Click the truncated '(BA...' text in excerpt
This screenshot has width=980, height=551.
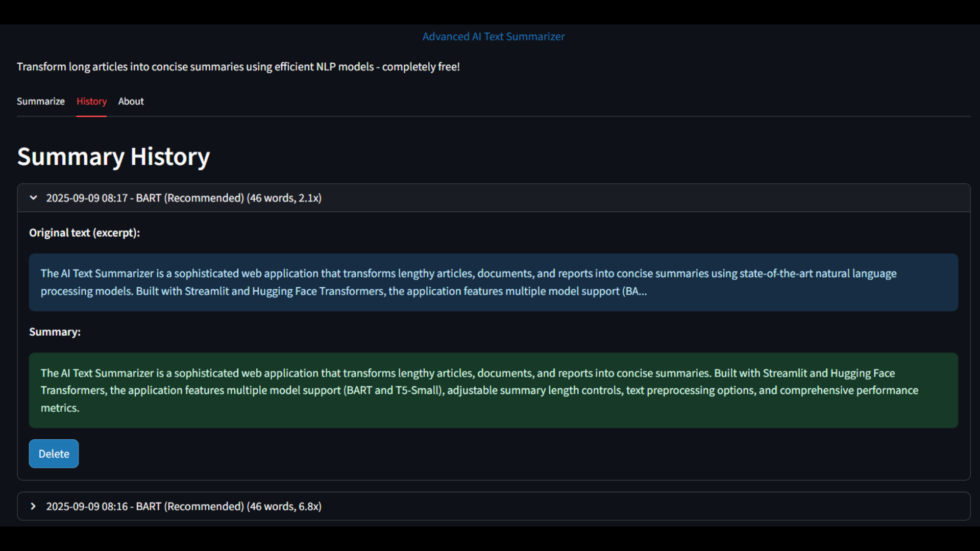point(634,291)
